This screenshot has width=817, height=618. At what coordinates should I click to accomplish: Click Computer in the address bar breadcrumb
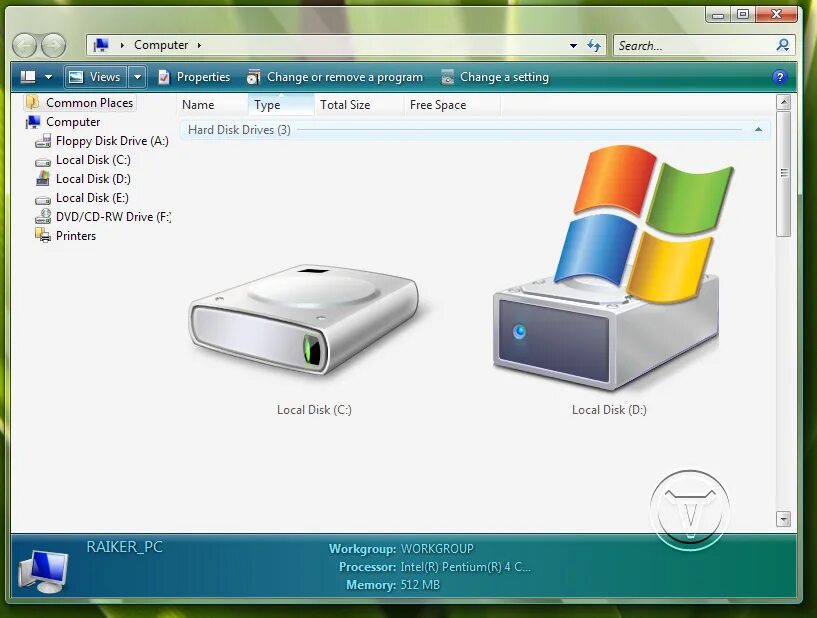161,45
